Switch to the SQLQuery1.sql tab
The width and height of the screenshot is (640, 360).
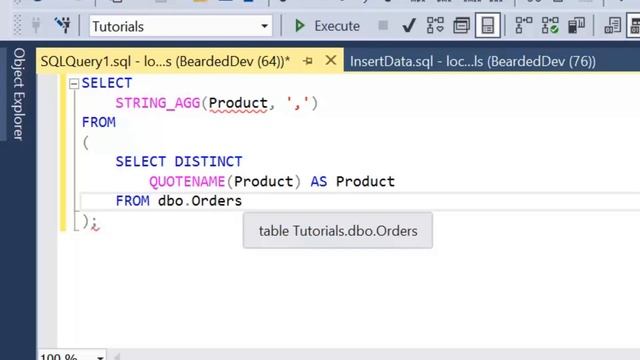tap(165, 61)
